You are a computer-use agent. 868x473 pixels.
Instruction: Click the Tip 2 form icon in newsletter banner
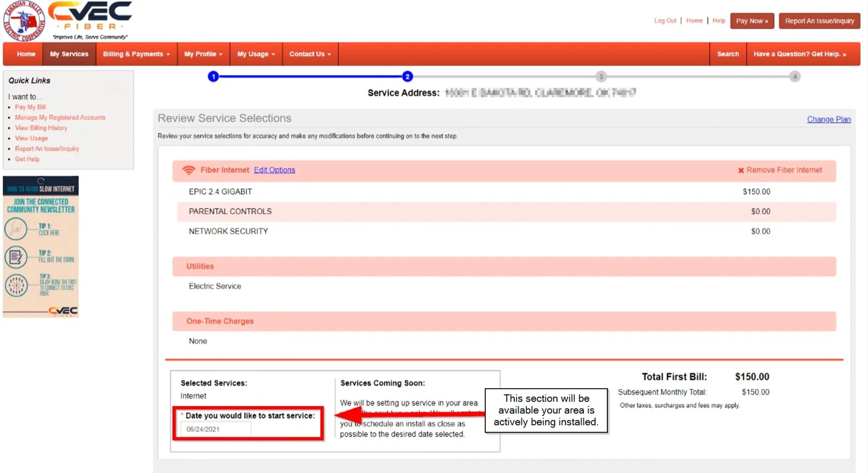15,257
